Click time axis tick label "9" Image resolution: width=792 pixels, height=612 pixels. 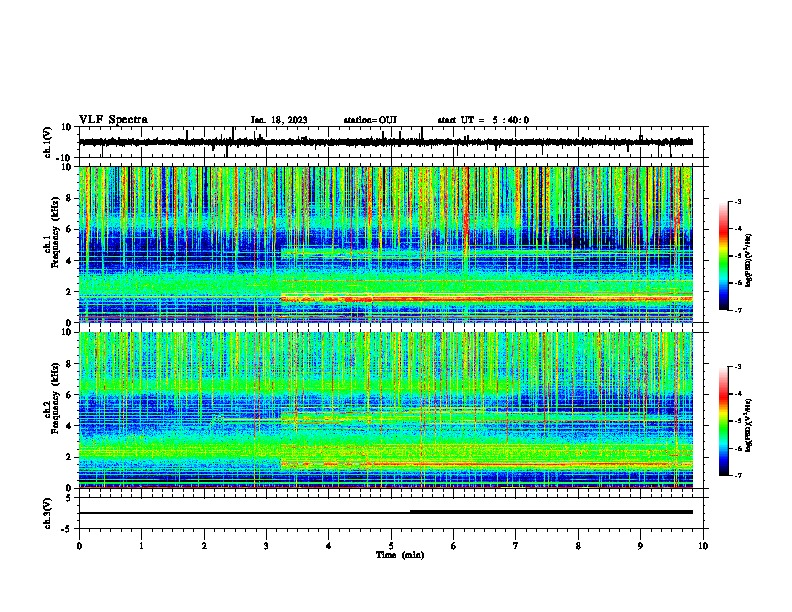tap(640, 546)
